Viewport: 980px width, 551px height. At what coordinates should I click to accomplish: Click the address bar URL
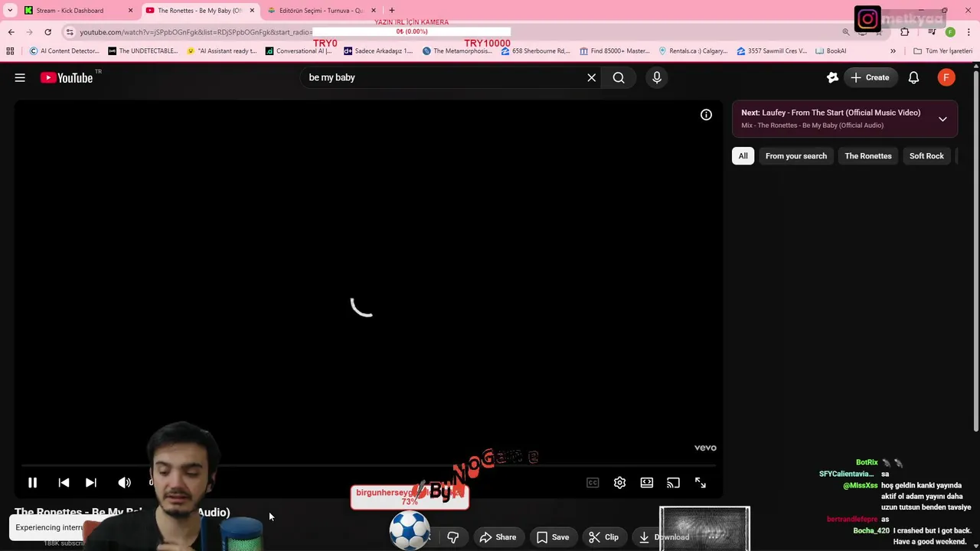tap(195, 32)
